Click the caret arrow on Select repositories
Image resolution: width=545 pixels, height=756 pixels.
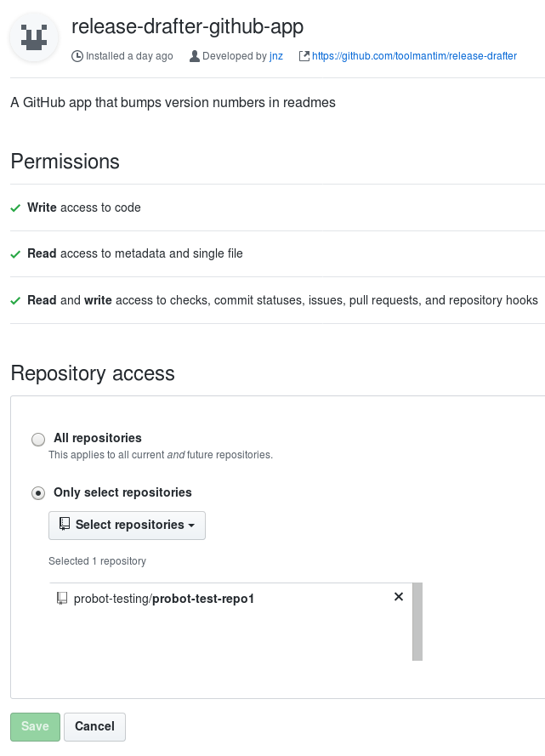pos(193,526)
